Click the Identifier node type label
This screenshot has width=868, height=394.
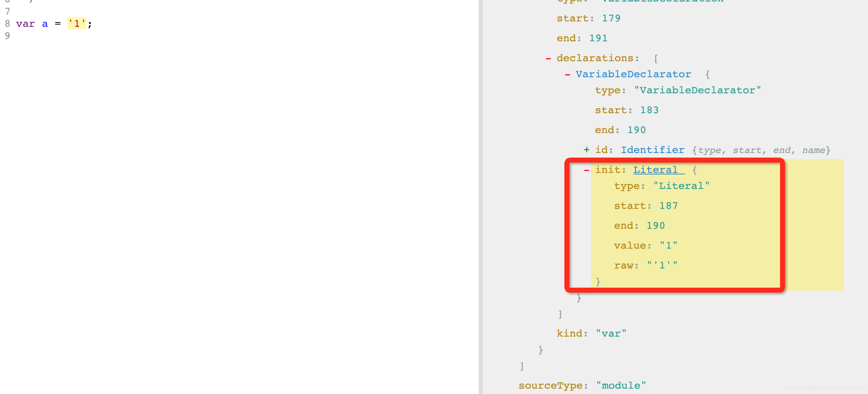pos(653,150)
